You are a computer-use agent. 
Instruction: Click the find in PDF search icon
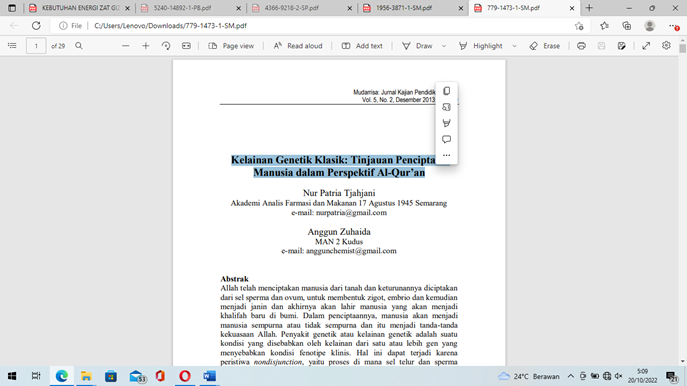click(79, 46)
